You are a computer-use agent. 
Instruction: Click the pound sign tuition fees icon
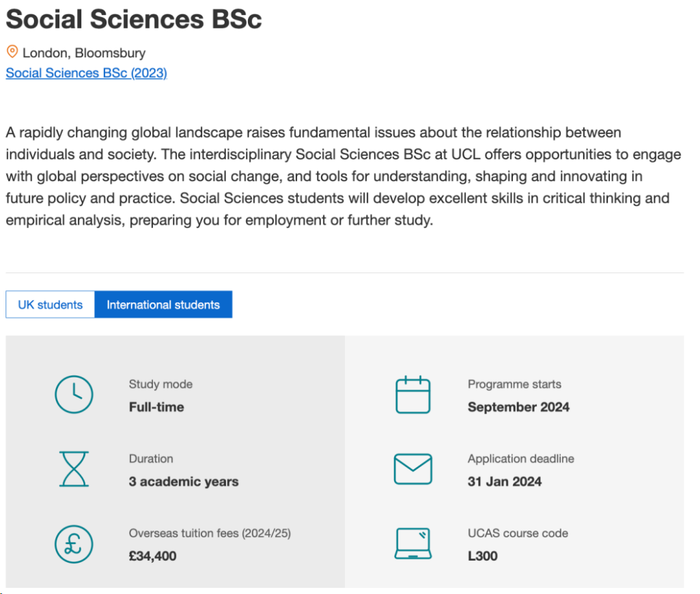(x=73, y=544)
